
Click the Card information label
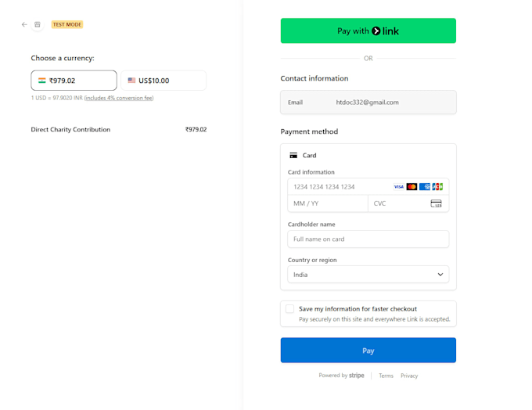(311, 172)
